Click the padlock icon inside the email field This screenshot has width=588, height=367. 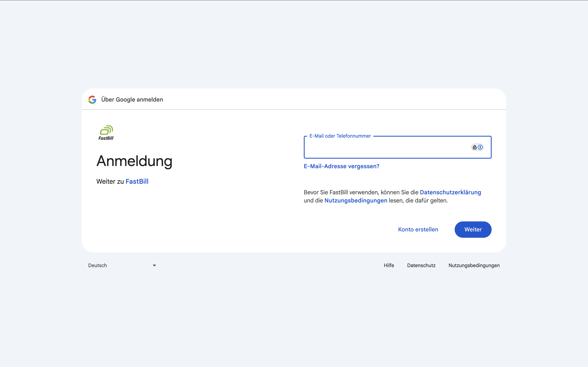[474, 147]
